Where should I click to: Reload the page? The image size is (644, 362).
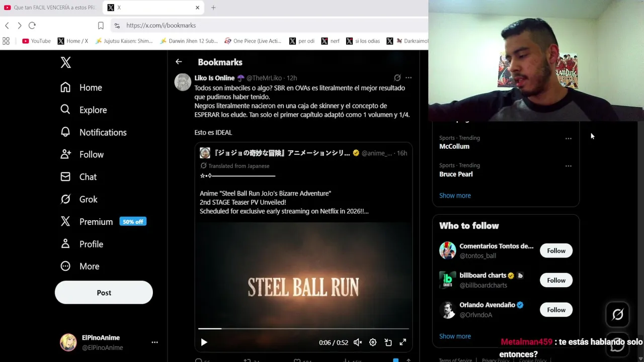32,25
